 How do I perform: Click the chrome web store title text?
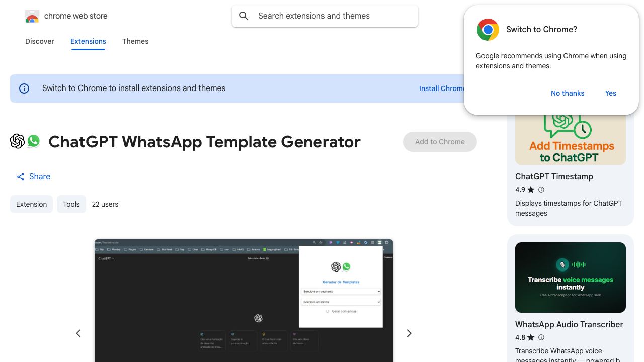pyautogui.click(x=75, y=16)
